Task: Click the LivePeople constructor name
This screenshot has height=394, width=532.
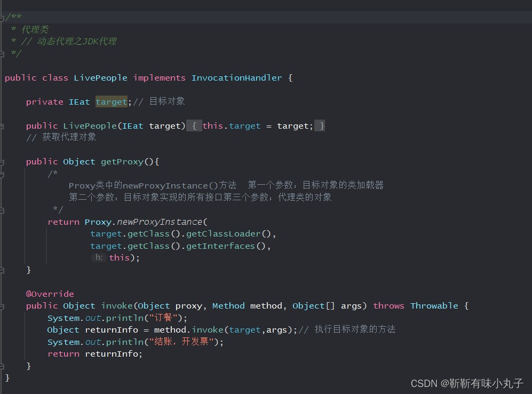Action: pos(90,126)
